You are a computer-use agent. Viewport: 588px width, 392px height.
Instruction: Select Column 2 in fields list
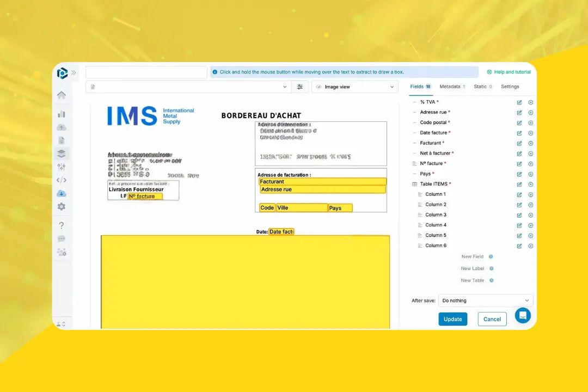(436, 205)
